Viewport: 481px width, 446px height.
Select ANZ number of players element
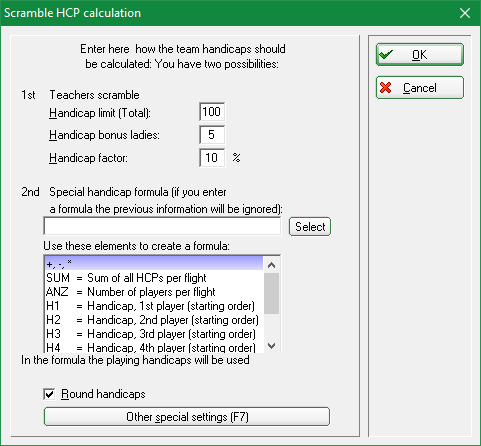coord(154,292)
